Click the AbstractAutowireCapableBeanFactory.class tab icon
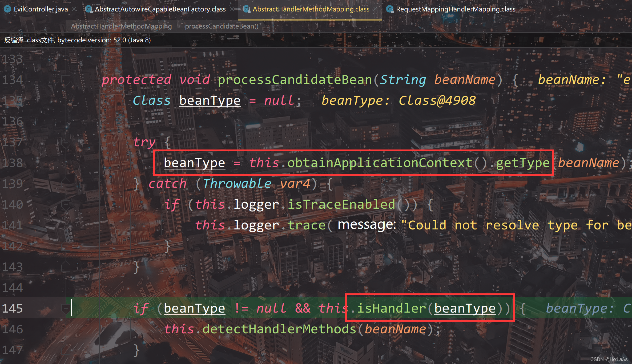 88,9
